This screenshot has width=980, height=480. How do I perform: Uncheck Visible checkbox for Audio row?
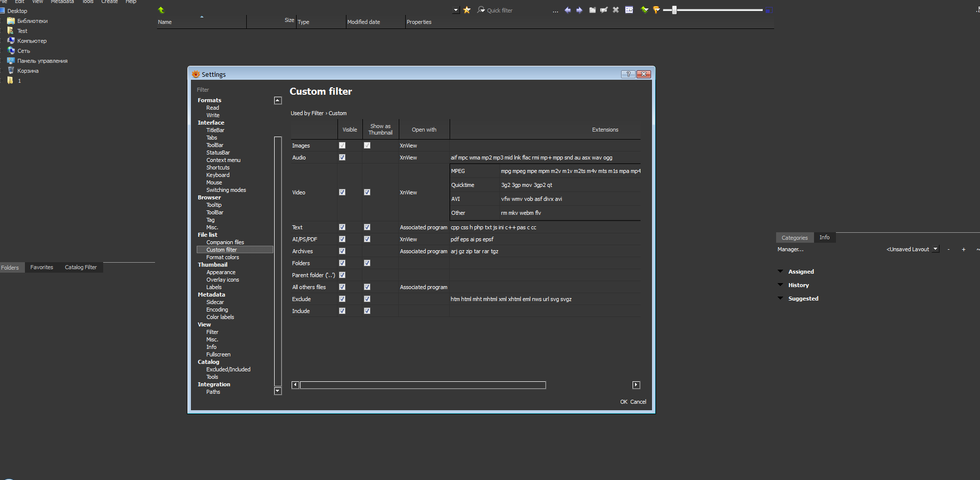pos(342,158)
